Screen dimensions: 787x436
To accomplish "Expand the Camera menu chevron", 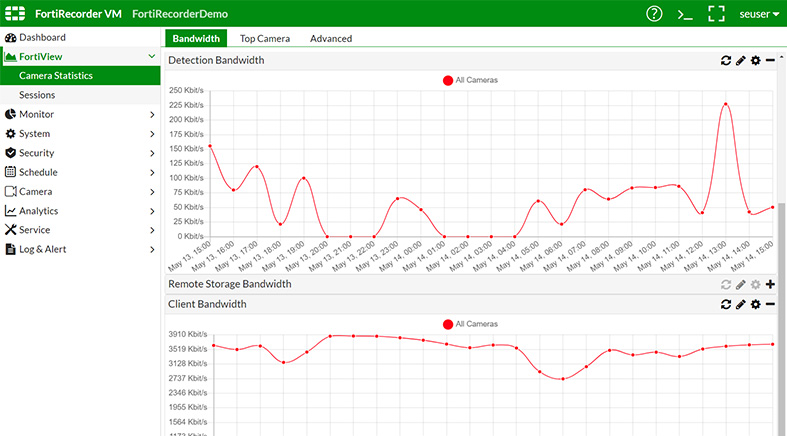I will [152, 192].
